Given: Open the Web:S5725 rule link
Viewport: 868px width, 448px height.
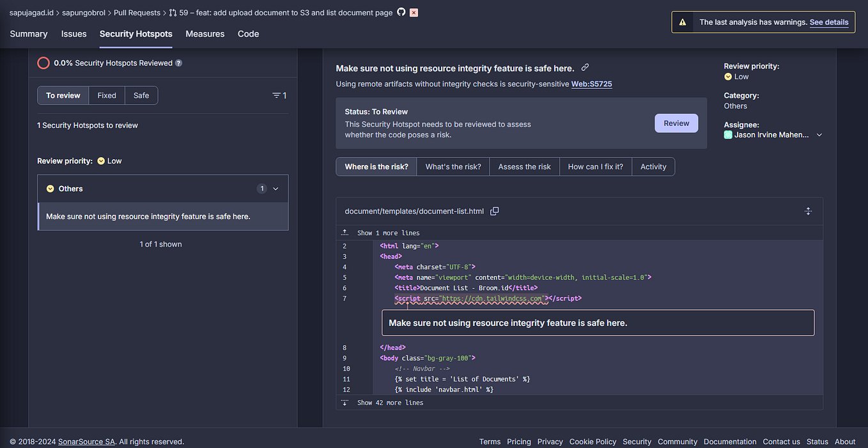Looking at the screenshot, I should tap(591, 84).
